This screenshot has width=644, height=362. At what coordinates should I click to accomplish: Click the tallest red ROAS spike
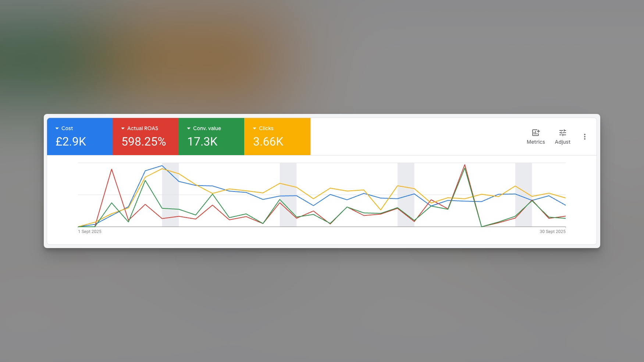465,165
